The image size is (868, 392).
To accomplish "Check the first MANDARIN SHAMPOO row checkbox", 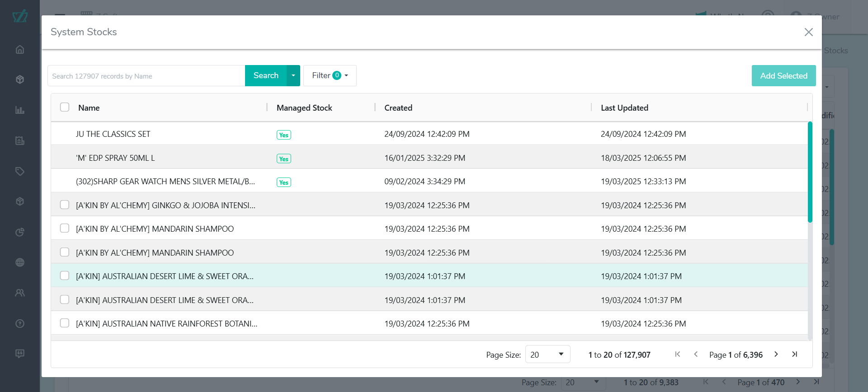I will click(x=65, y=228).
